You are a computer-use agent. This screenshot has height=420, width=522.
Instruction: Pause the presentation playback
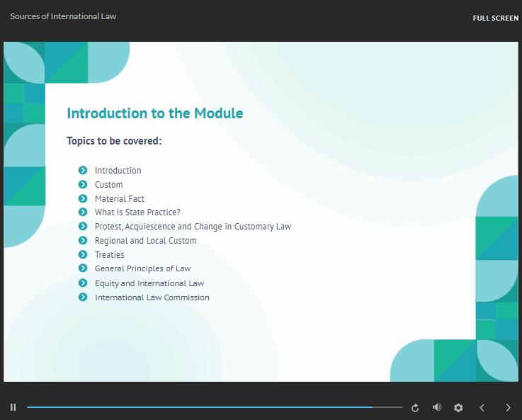[x=13, y=407]
